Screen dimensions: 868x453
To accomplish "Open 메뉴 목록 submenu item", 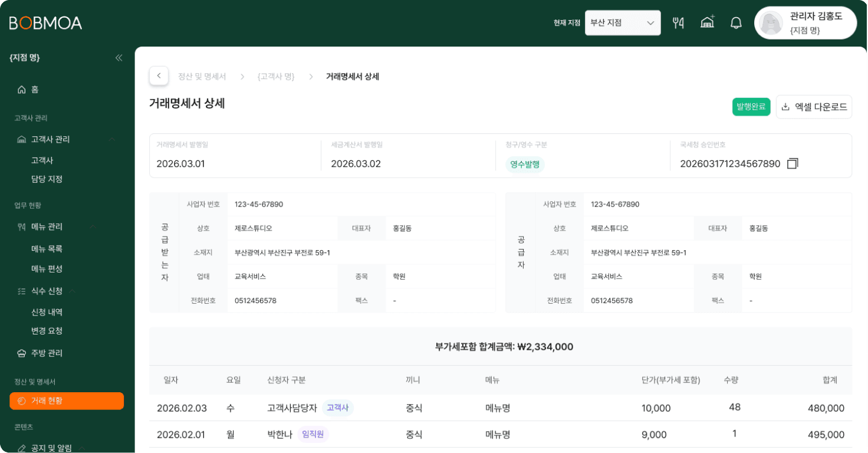I will tap(47, 249).
